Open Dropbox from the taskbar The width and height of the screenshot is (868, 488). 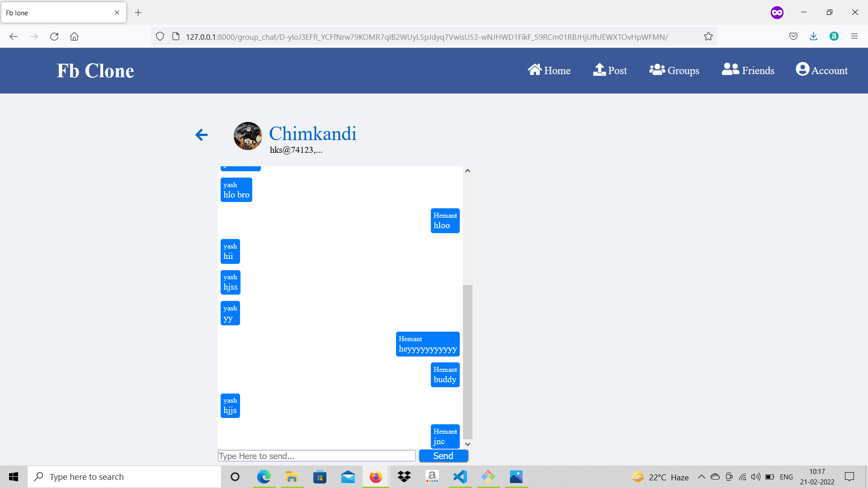pyautogui.click(x=404, y=477)
